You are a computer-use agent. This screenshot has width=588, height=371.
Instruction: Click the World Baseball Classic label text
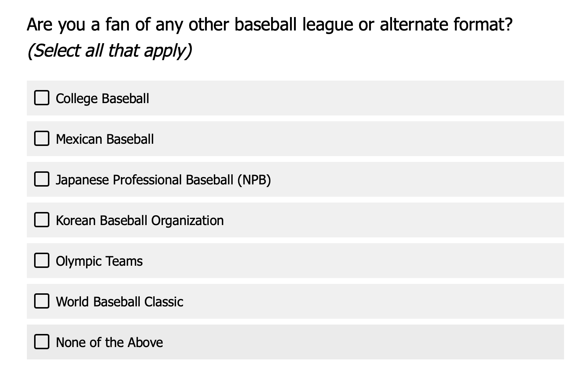[x=119, y=302]
